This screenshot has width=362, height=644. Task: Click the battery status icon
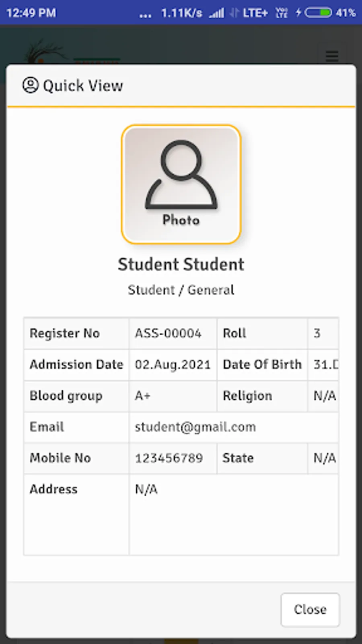click(318, 12)
